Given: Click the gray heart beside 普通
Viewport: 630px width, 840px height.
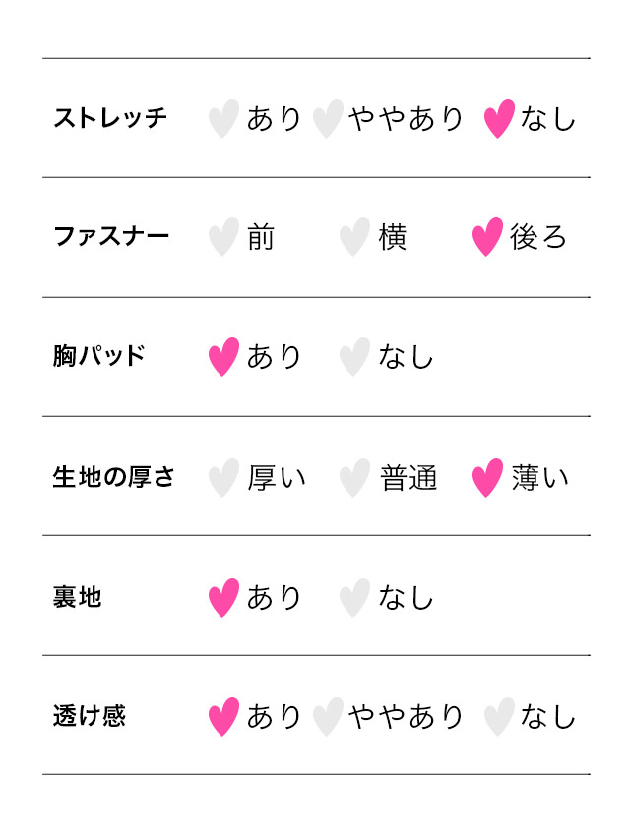Looking at the screenshot, I should point(354,478).
